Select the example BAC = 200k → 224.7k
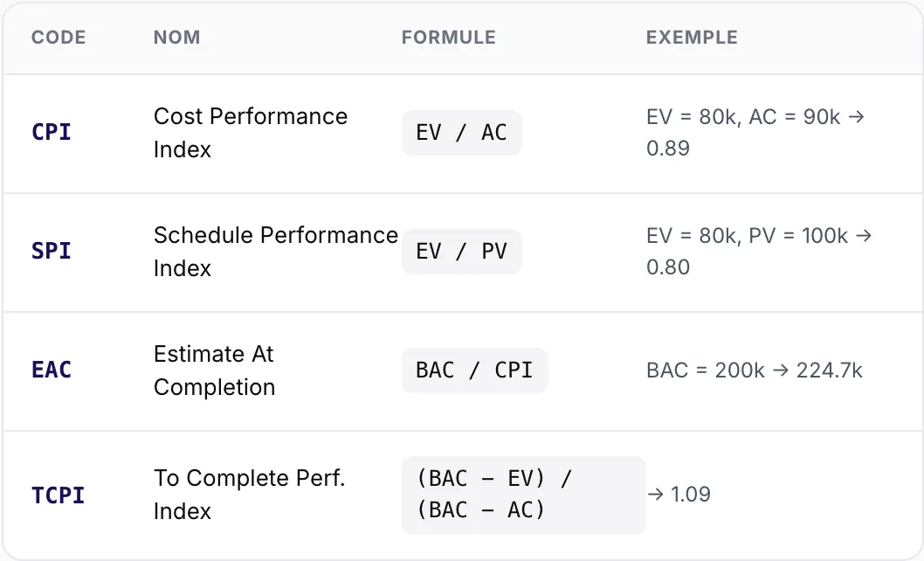This screenshot has height=561, width=924. [755, 371]
